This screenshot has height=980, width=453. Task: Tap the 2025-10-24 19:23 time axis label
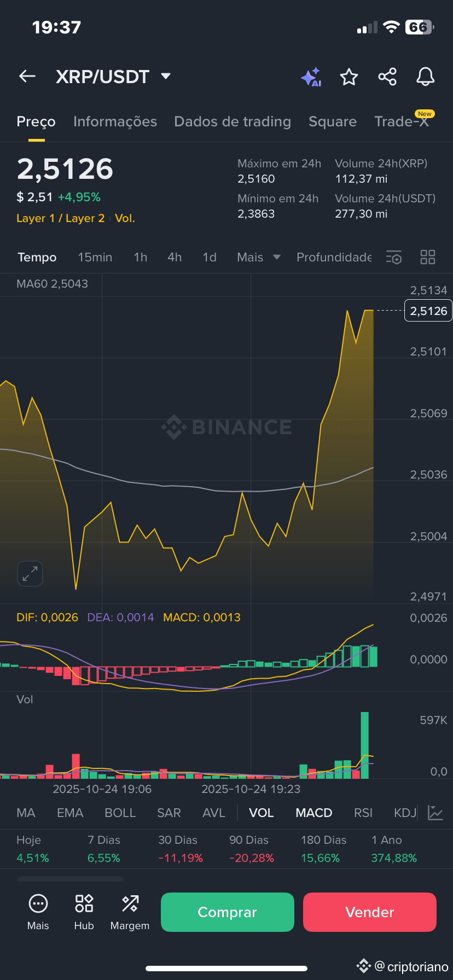pos(251,789)
